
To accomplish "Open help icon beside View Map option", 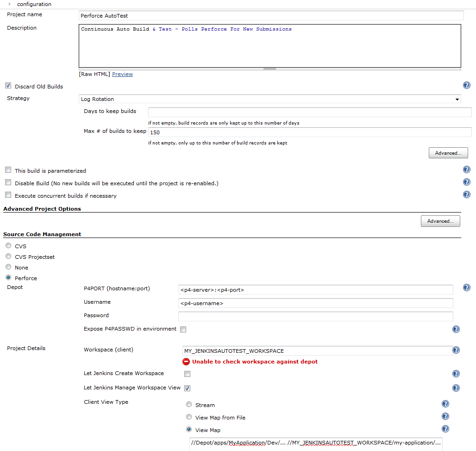I will click(x=445, y=428).
